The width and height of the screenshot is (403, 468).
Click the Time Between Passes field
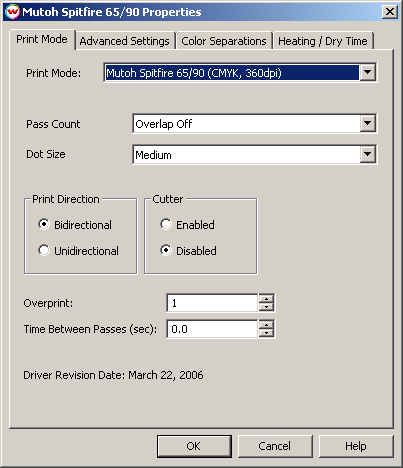pyautogui.click(x=212, y=329)
